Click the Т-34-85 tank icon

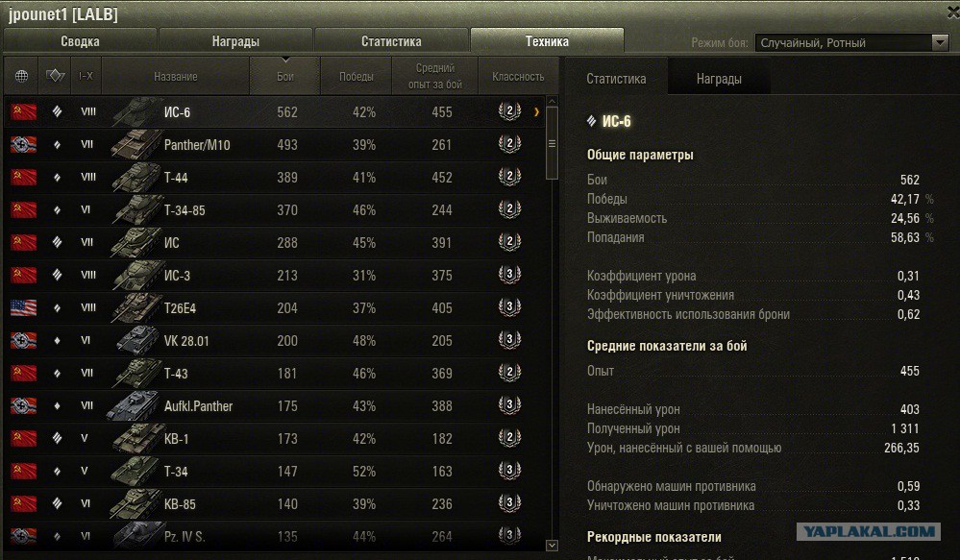tap(136, 210)
